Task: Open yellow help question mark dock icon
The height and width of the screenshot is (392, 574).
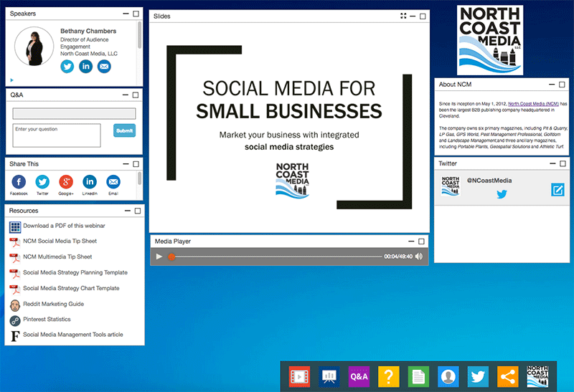Action: click(388, 376)
